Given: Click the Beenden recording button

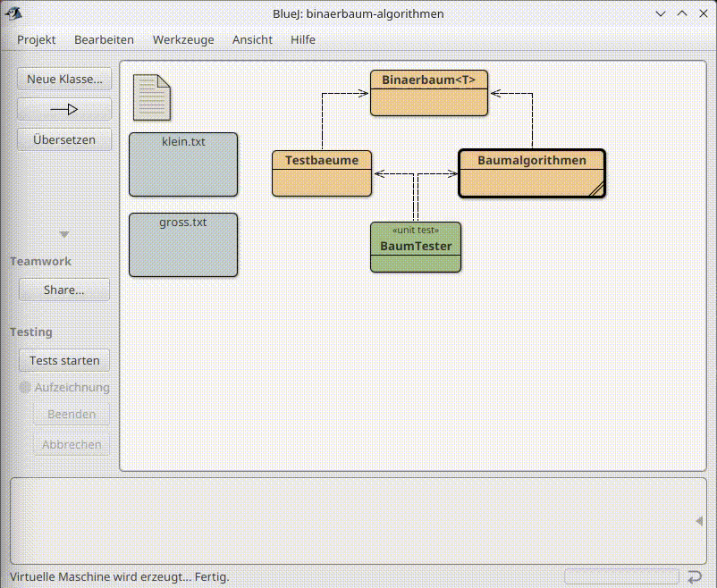Looking at the screenshot, I should (72, 415).
